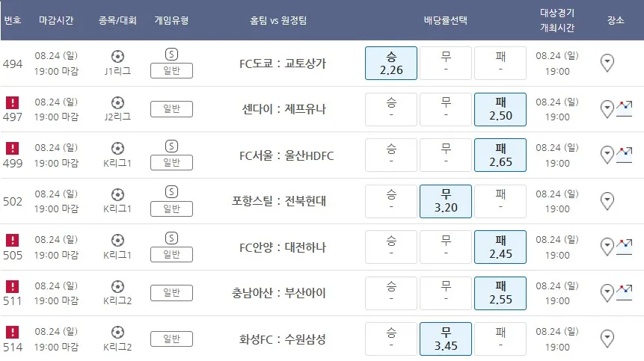Click red alert icon on match 514
The image size is (644, 361).
click(12, 331)
